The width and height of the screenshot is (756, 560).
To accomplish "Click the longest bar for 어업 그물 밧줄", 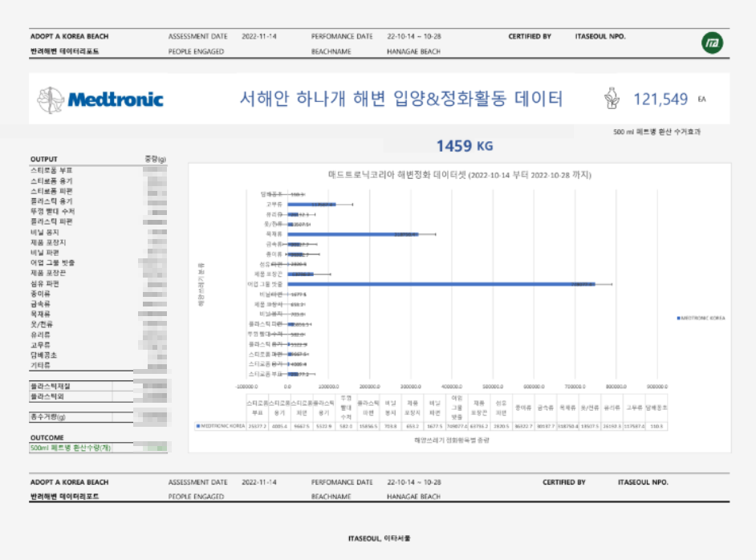I will pos(441,284).
